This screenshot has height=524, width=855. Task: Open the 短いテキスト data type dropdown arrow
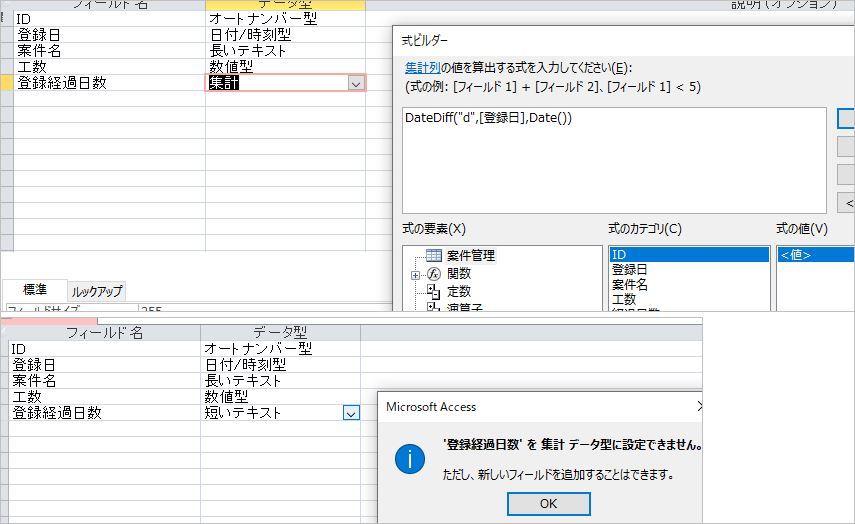pos(351,413)
